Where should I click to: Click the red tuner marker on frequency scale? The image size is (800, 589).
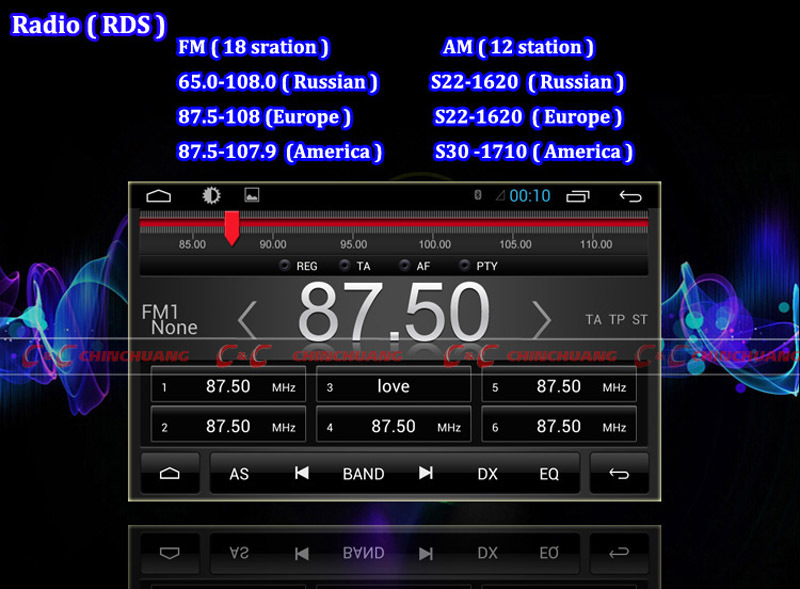coord(232,228)
